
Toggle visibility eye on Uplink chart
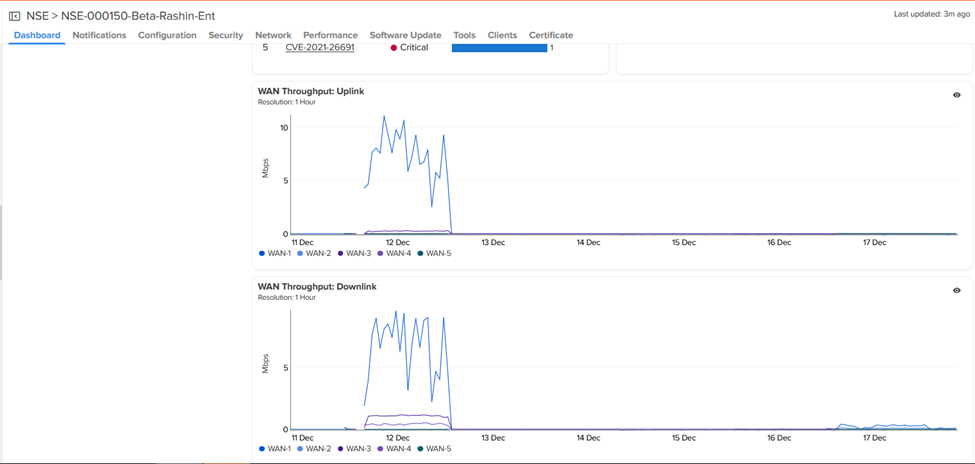(956, 95)
